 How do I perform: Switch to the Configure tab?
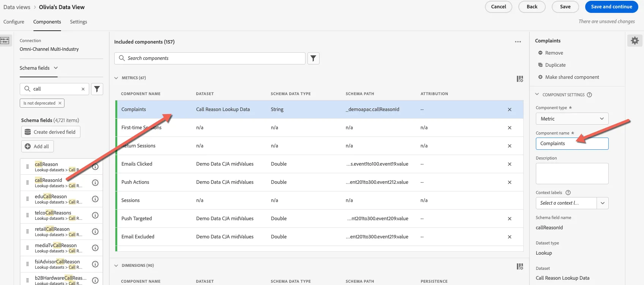click(14, 22)
